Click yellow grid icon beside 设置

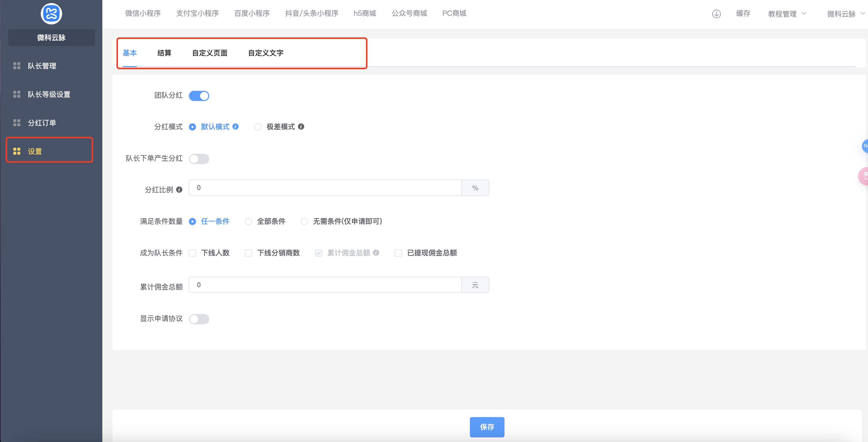click(x=17, y=151)
